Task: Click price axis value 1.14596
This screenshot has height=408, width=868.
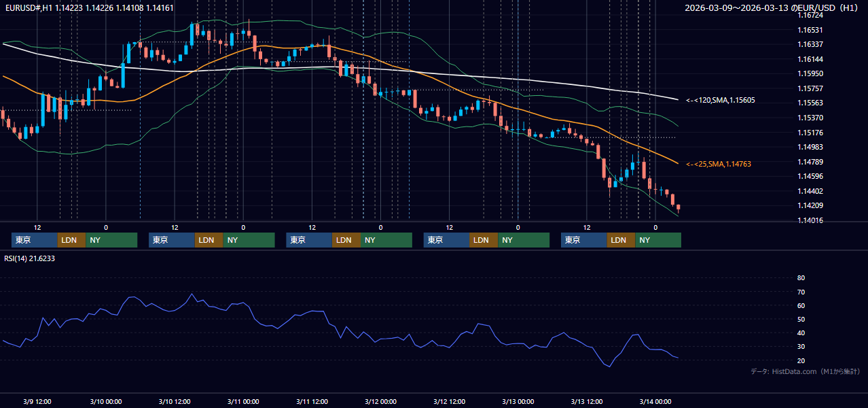Action: 810,176
